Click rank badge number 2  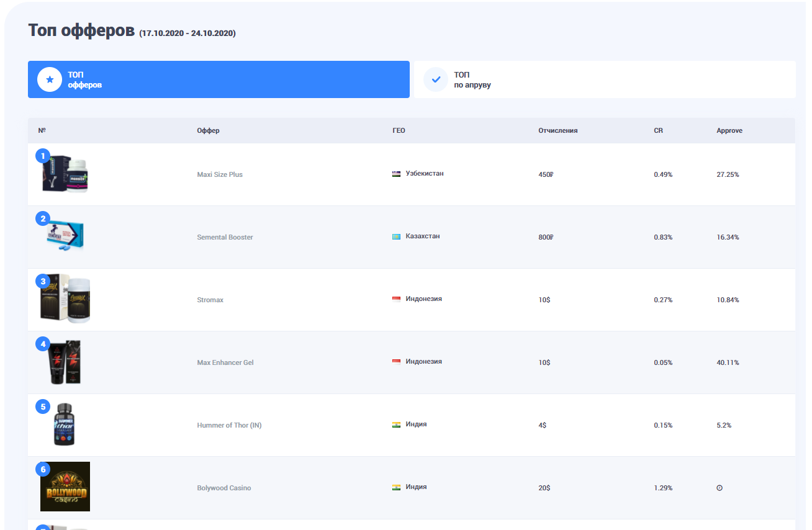[x=43, y=218]
